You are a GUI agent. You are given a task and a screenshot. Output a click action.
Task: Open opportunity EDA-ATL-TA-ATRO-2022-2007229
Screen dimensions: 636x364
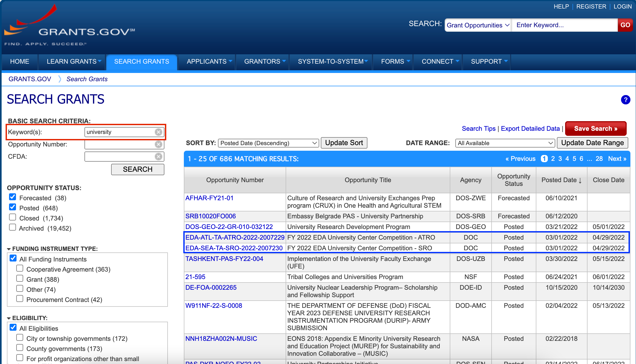pos(235,238)
